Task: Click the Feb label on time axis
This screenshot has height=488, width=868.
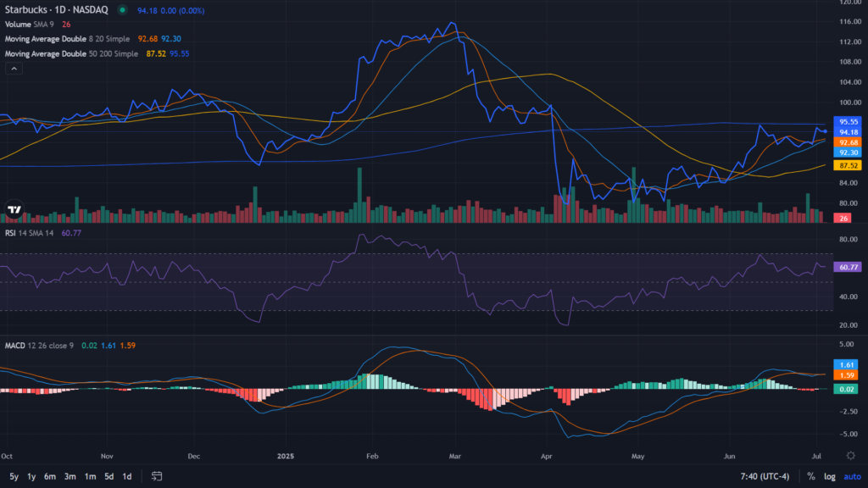Action: coord(372,456)
